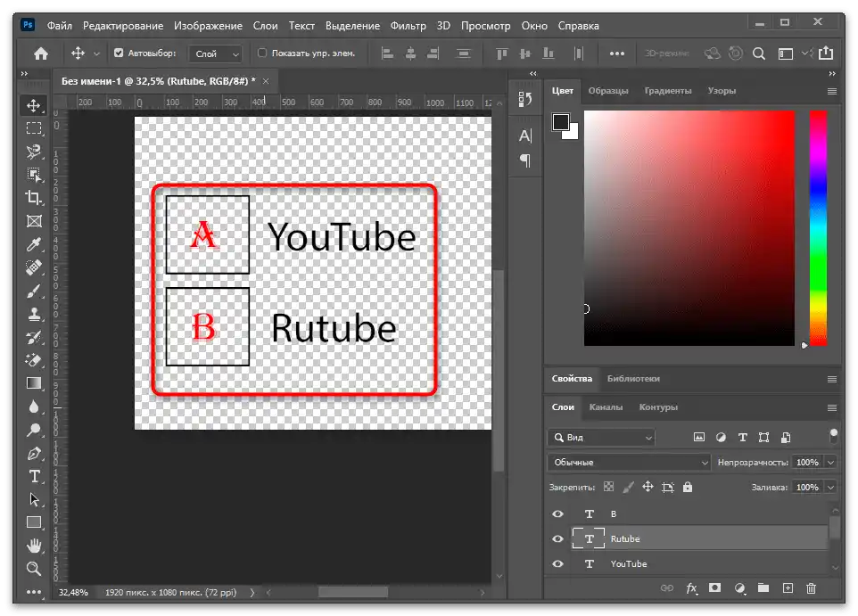Screen dimensions: 858x616
Task: Select the Lasso tool
Action: [x=34, y=152]
